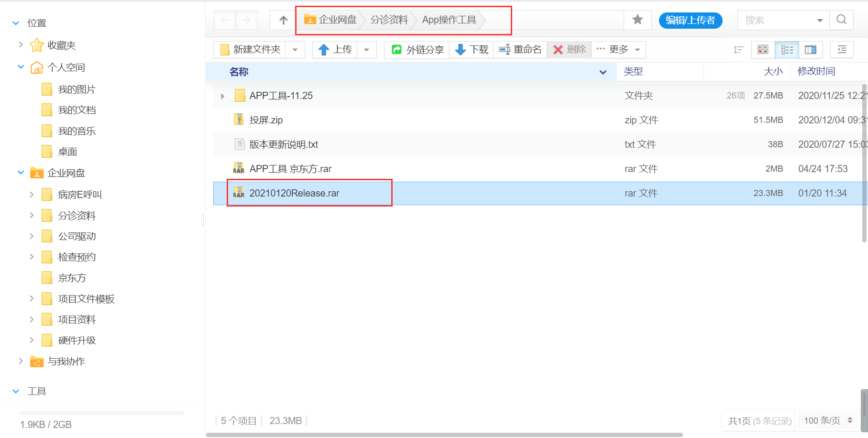Click the search magnifier icon
The image size is (868, 438).
click(841, 20)
